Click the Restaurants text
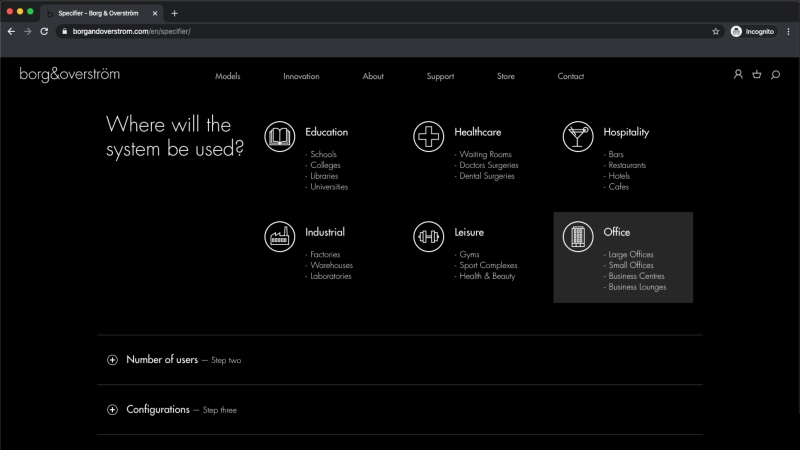The height and width of the screenshot is (450, 800). 627,165
